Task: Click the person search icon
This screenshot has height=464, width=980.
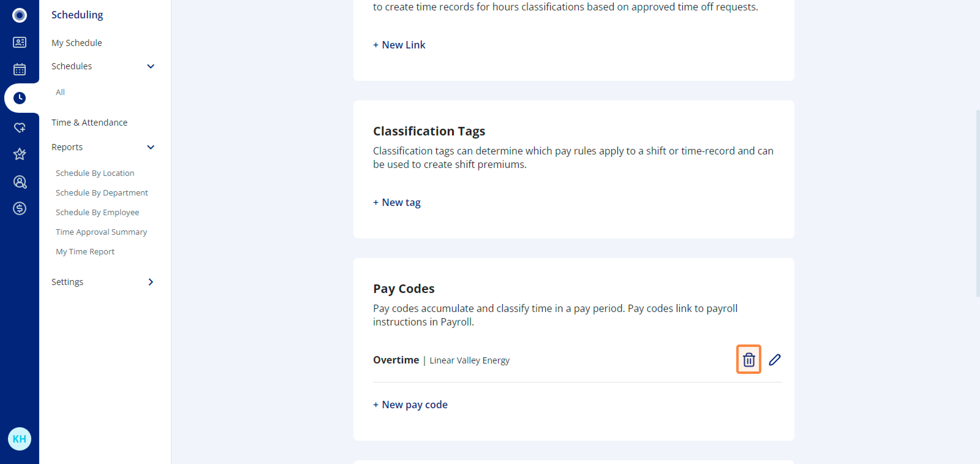Action: tap(19, 181)
